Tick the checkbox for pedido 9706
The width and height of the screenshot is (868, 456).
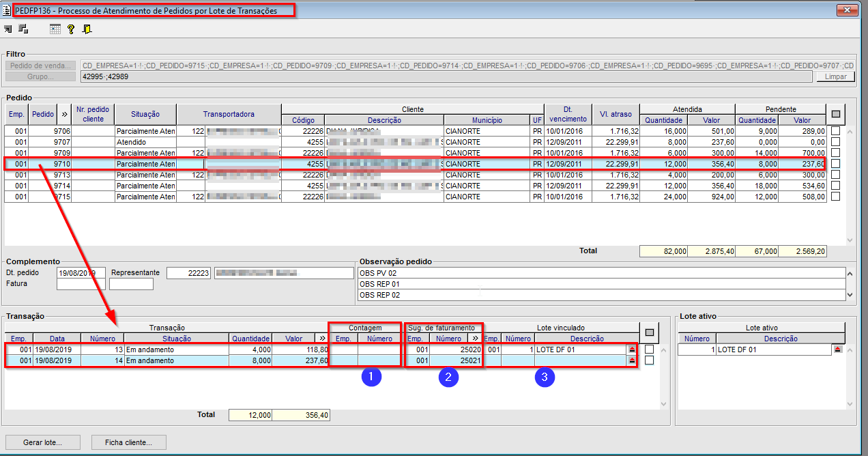[835, 131]
